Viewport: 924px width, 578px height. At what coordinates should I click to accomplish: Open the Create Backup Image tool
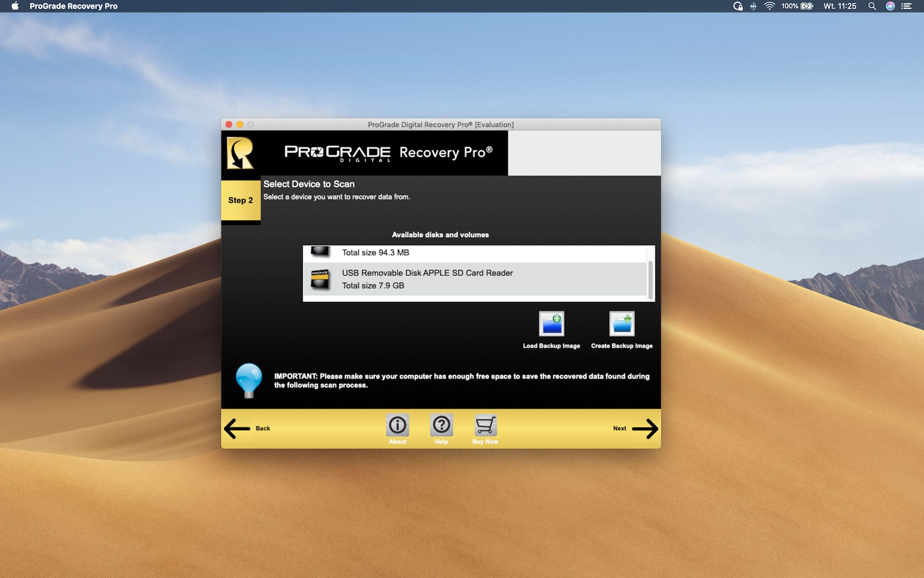click(x=621, y=324)
